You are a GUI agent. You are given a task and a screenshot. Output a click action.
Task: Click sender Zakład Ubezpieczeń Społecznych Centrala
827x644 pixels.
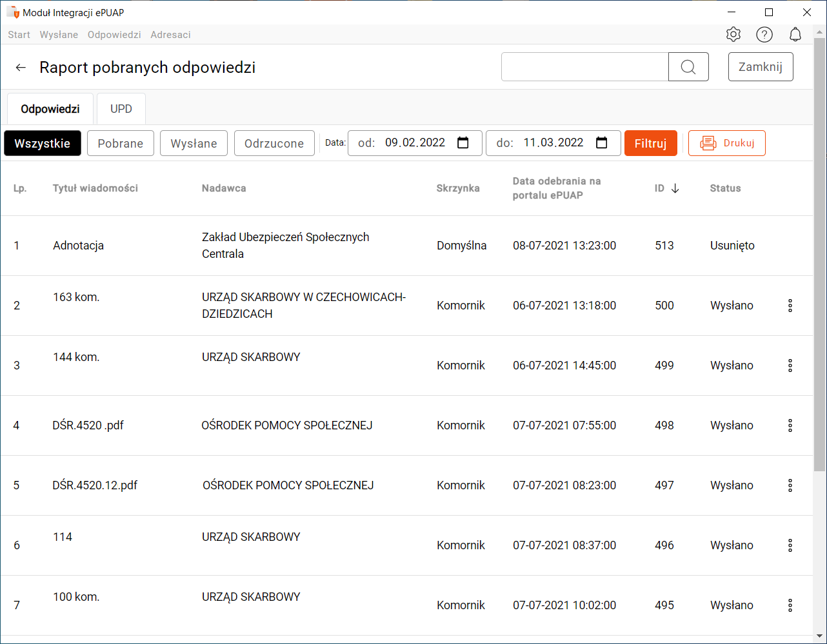pos(286,246)
